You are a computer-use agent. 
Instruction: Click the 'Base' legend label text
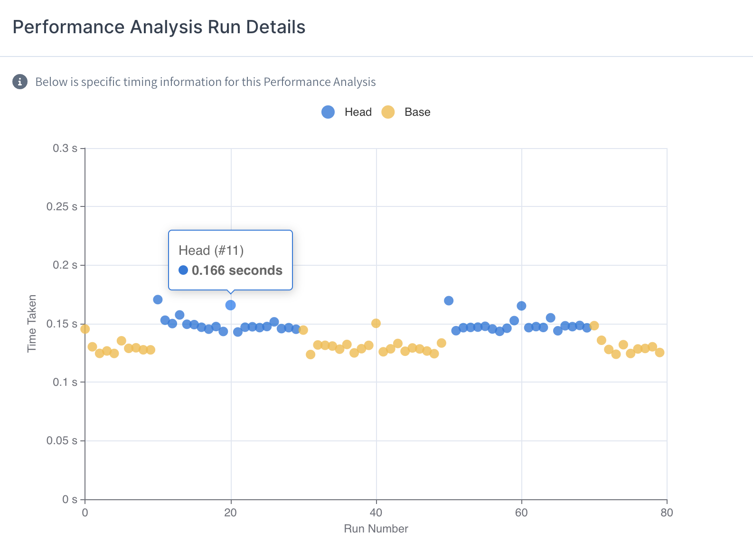[417, 112]
